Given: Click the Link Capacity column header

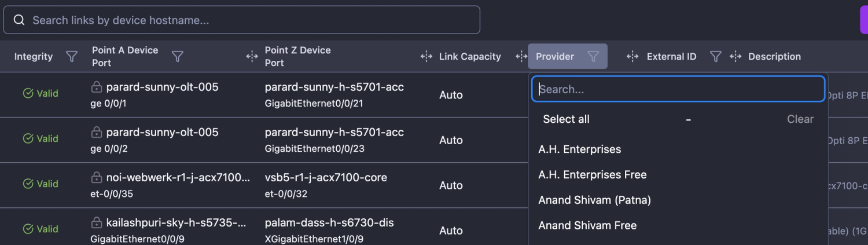Looking at the screenshot, I should pos(470,57).
